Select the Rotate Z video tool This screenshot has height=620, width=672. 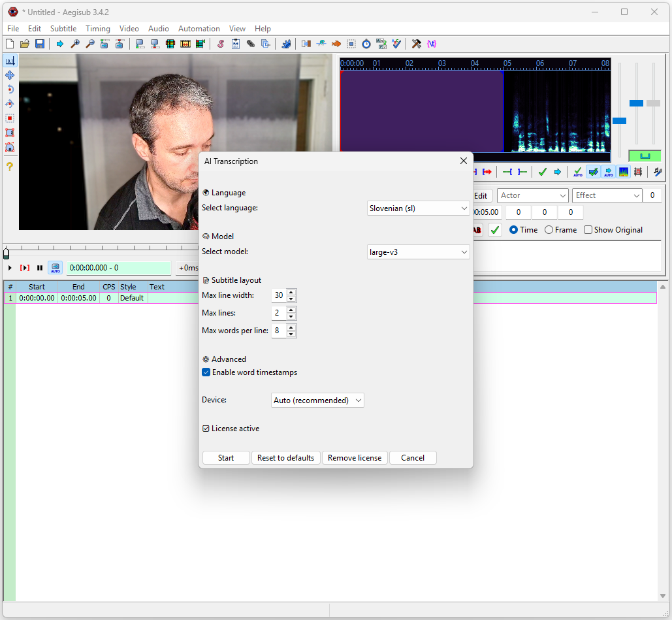[x=10, y=90]
